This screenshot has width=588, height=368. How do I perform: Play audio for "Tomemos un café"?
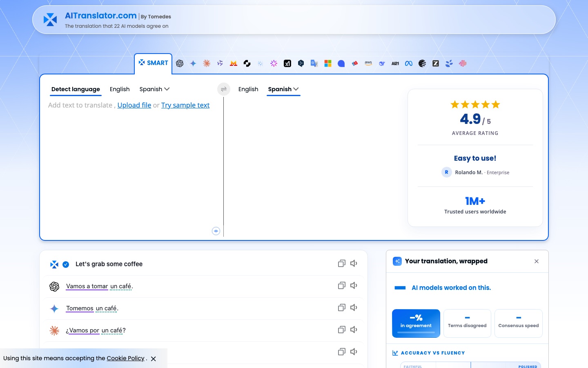[354, 307]
